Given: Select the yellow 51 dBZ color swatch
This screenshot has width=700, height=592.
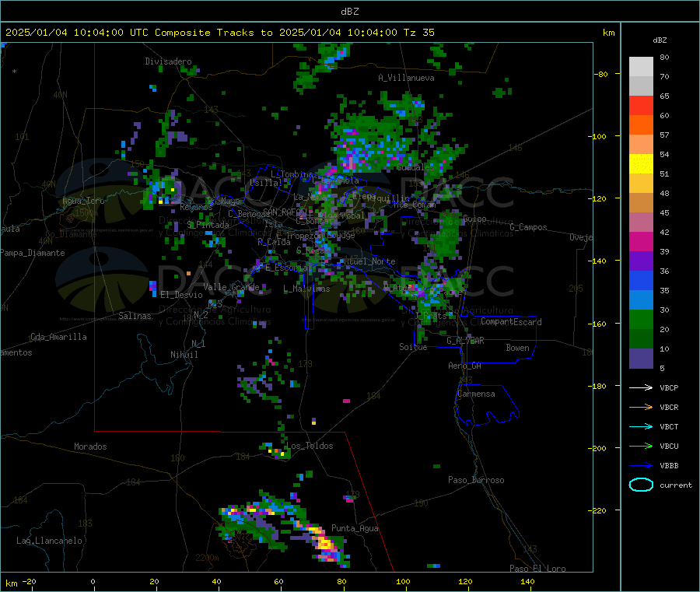Looking at the screenshot, I should click(x=641, y=164).
